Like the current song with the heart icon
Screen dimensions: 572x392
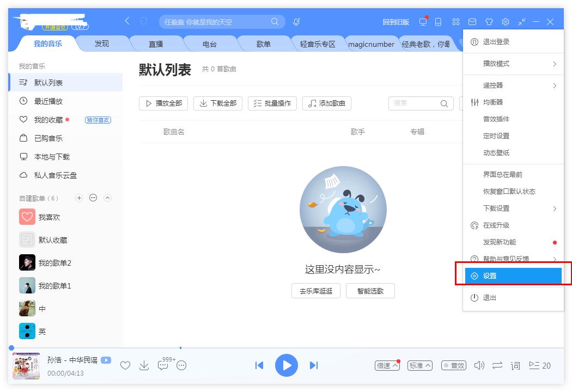(x=125, y=365)
